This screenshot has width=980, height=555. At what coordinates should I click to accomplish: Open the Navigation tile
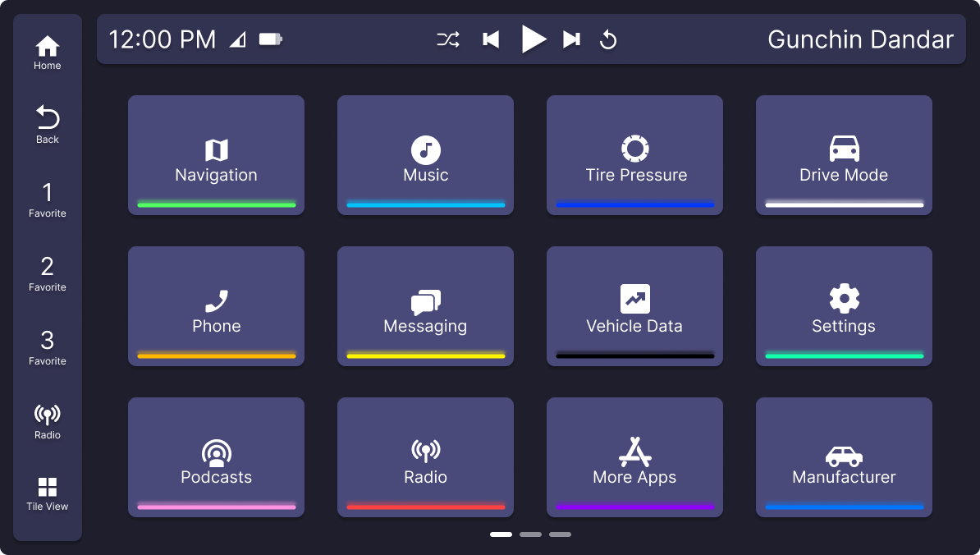[x=216, y=155]
